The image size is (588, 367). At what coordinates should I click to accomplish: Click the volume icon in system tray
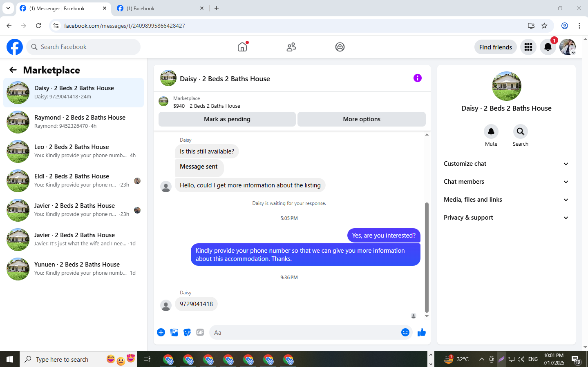click(x=521, y=359)
